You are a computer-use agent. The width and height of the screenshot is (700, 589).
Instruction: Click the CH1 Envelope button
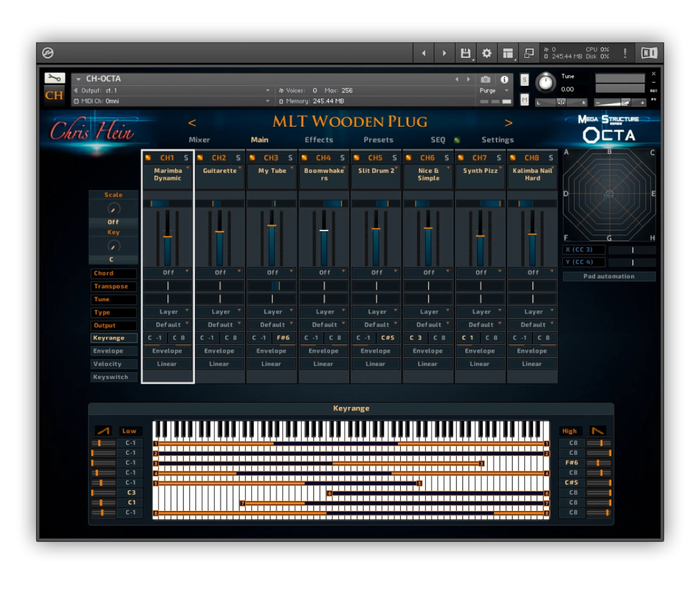167,351
